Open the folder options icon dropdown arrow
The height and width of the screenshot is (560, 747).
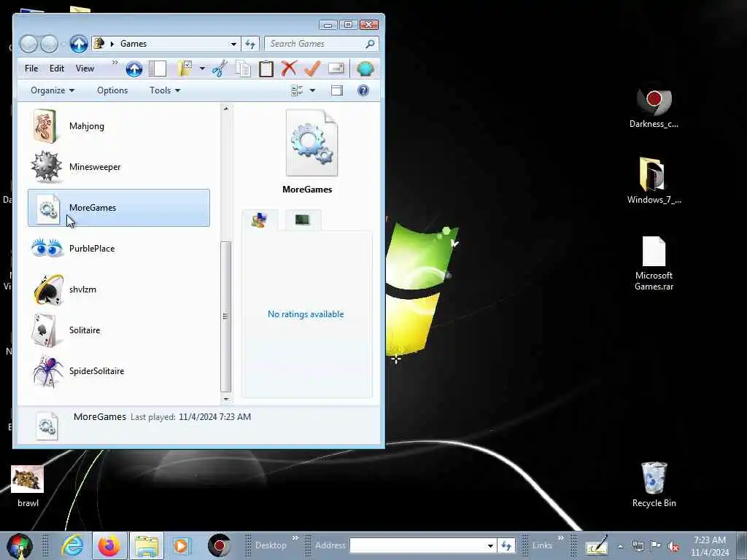coord(202,69)
